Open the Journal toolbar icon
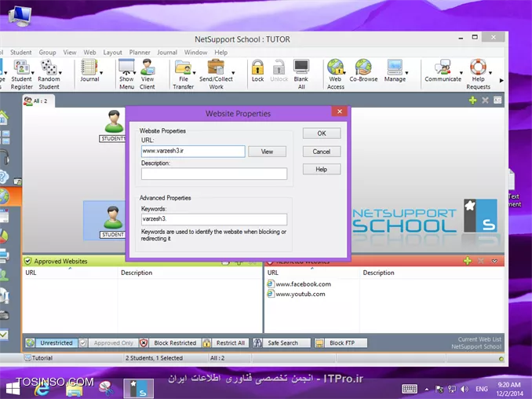Screen dimensions: 532x399 click(x=89, y=71)
